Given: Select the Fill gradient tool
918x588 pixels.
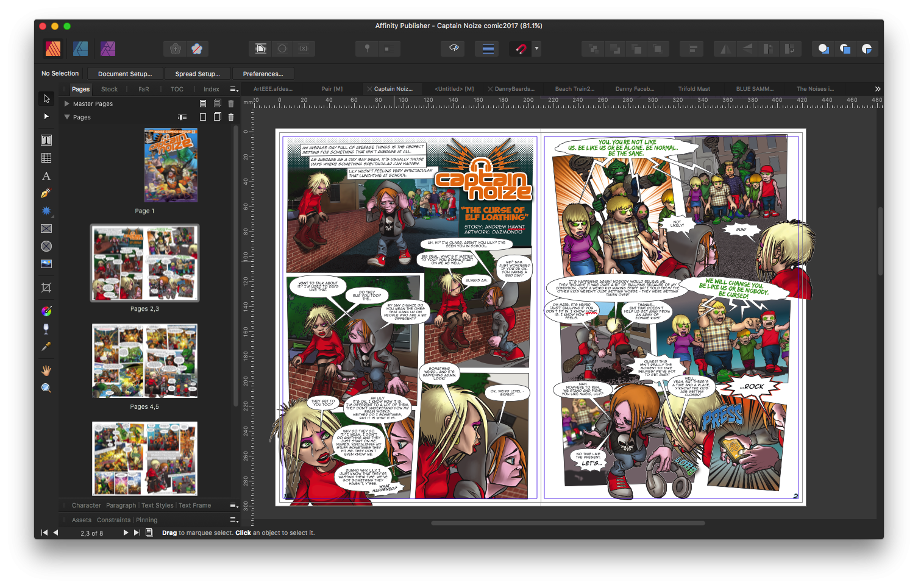Looking at the screenshot, I should pyautogui.click(x=46, y=311).
